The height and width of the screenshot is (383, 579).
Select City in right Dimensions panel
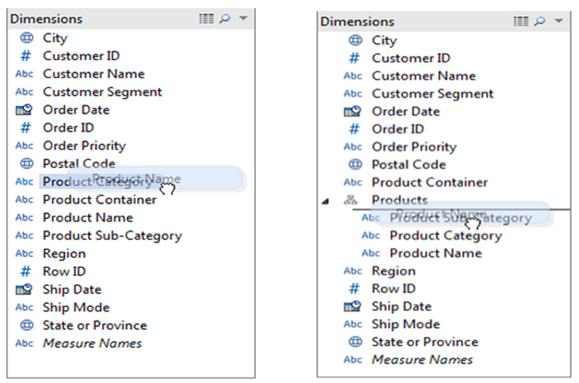(384, 41)
